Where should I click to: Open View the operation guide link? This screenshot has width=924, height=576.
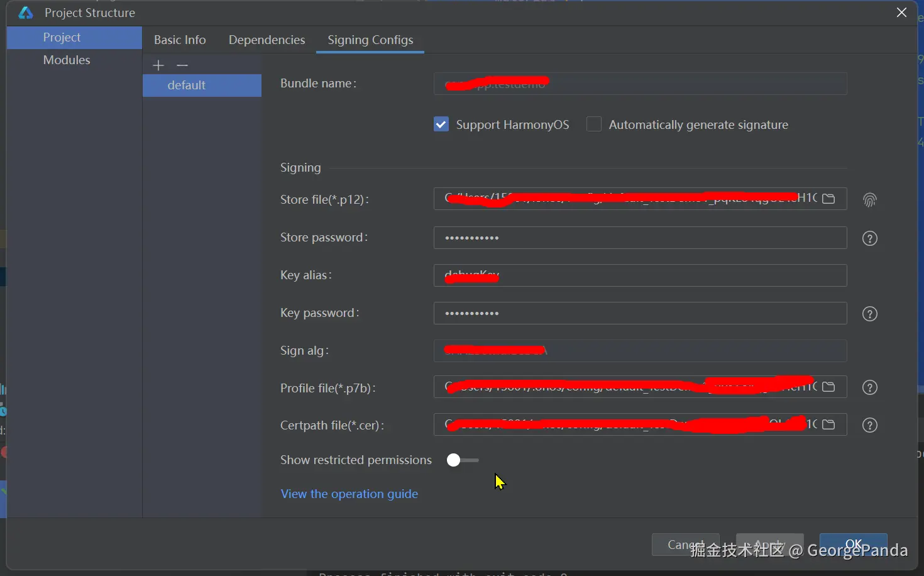pos(349,494)
